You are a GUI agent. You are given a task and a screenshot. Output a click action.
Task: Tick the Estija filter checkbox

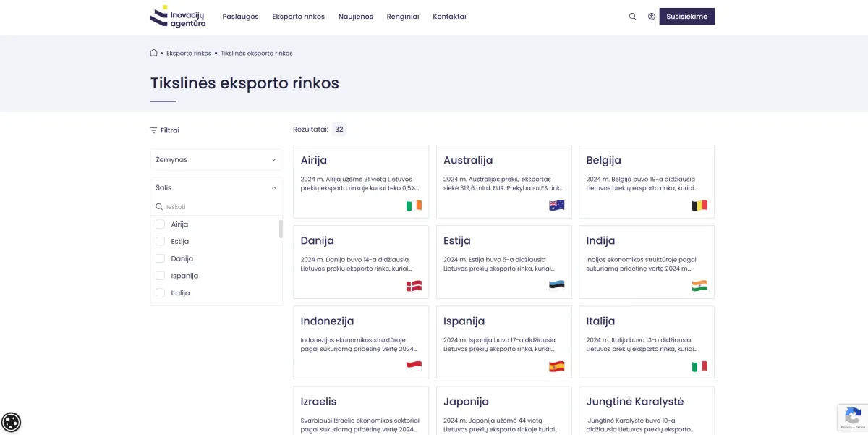coord(161,242)
